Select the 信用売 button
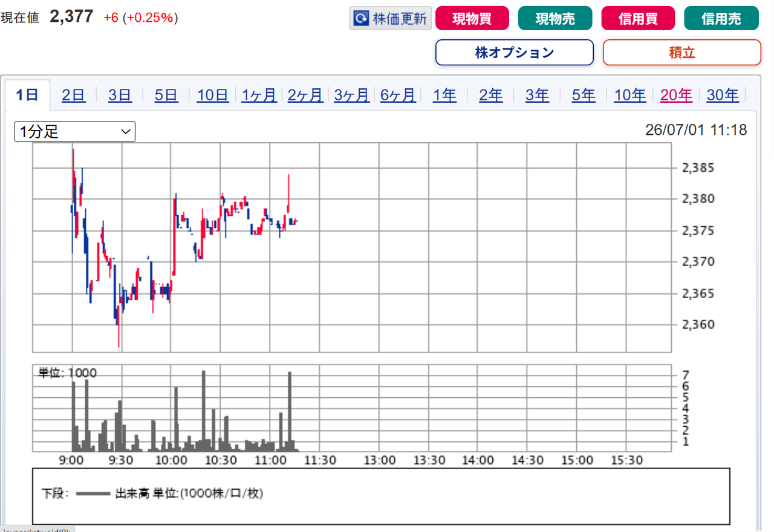The image size is (774, 532). coord(721,19)
